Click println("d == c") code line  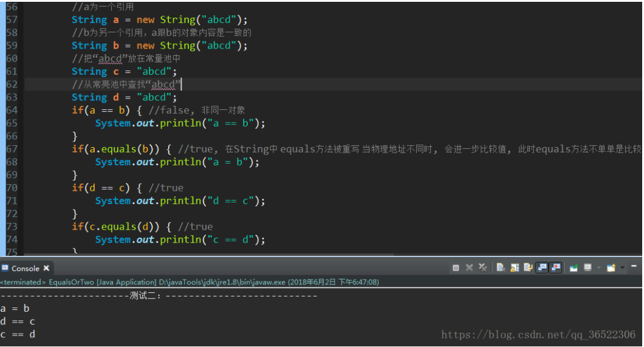coord(180,201)
